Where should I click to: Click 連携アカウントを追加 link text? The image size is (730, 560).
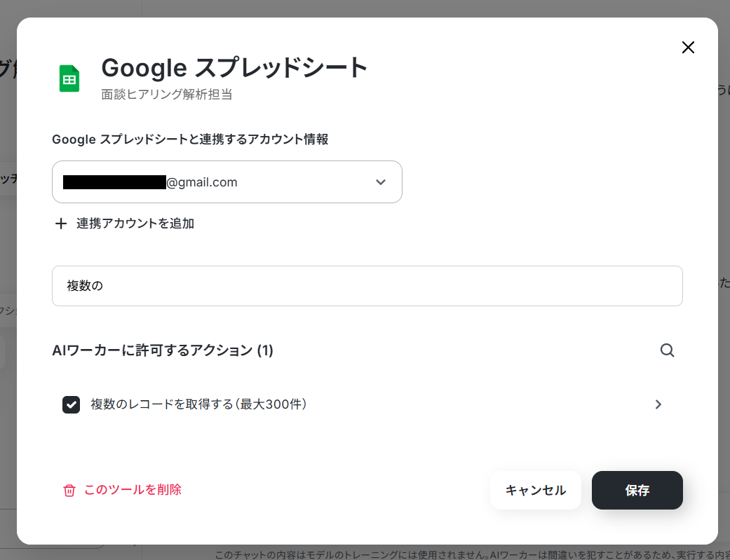click(135, 224)
